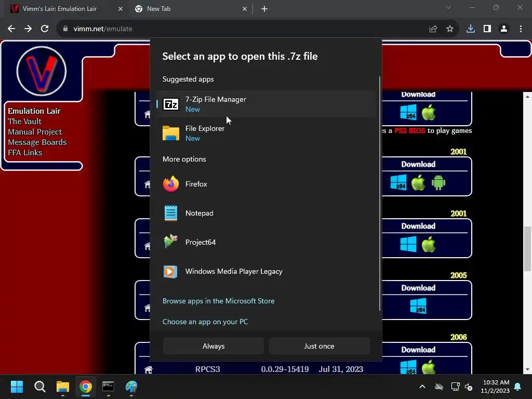
Task: Click the home icon beside RPCS3
Action: [148, 369]
